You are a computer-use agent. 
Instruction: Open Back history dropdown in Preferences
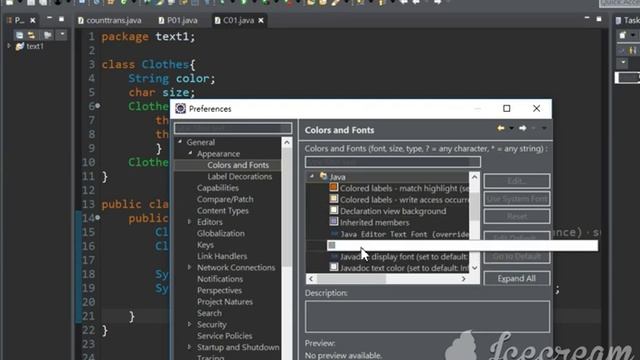(x=511, y=129)
